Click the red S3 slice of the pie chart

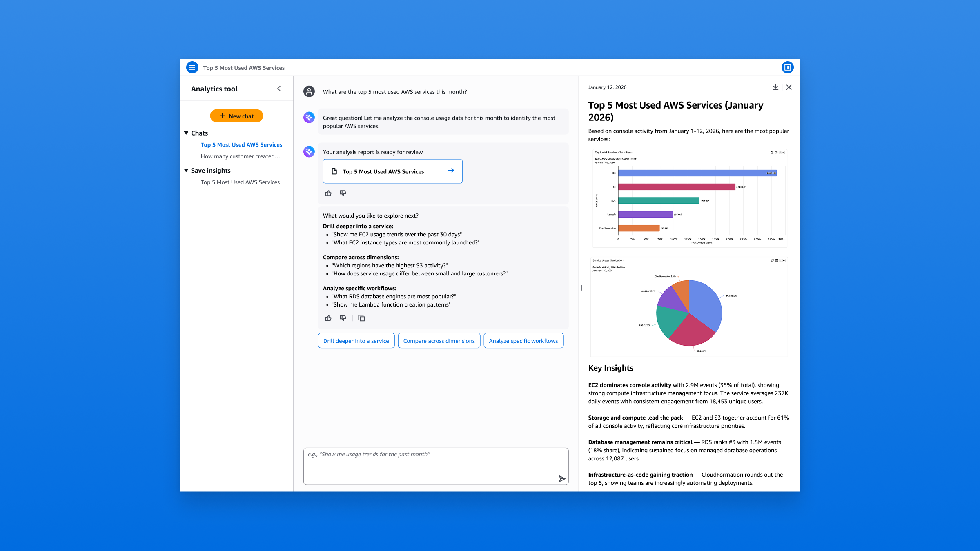point(693,331)
